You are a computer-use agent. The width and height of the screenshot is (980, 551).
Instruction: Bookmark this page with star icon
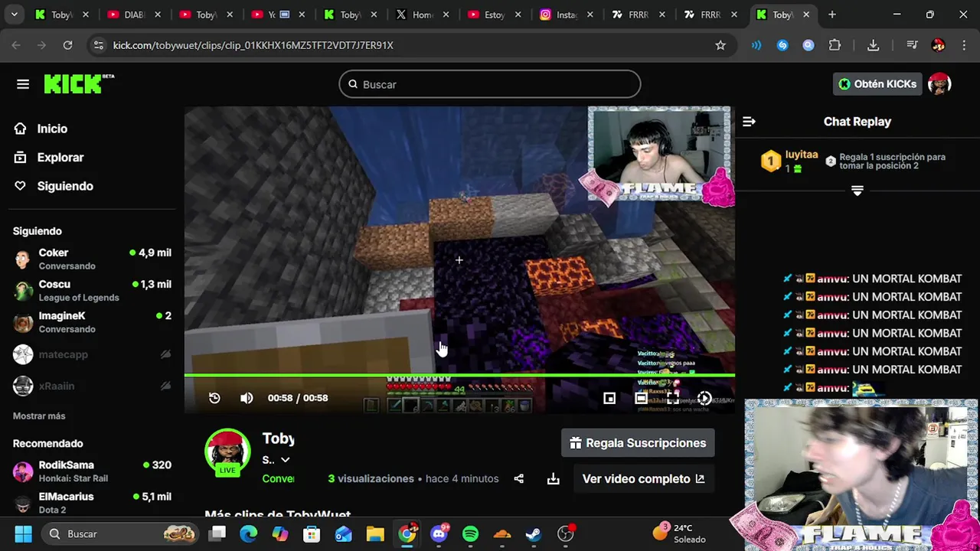720,45
